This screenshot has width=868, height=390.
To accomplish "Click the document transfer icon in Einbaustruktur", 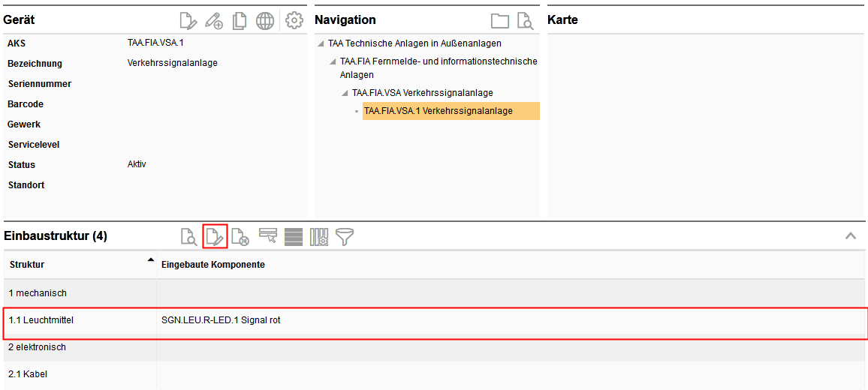I will coord(240,237).
